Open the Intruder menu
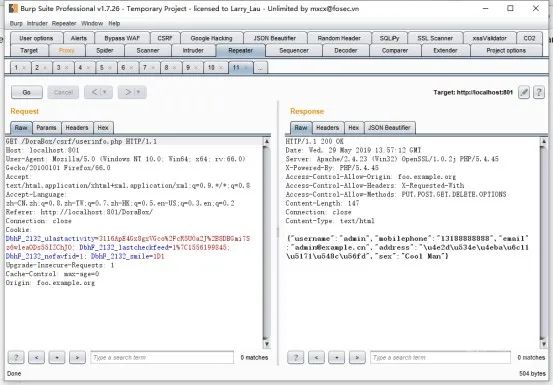The width and height of the screenshot is (553, 386). (37, 24)
